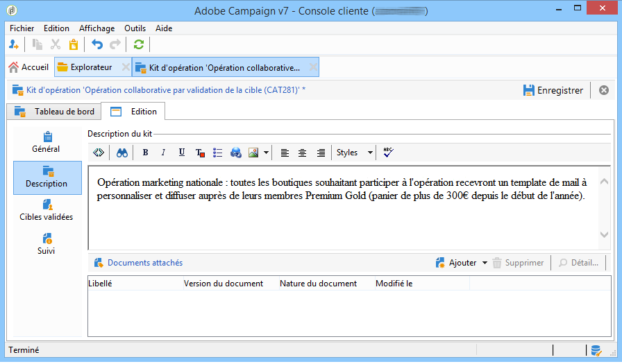Viewport: 622px width, 364px height.
Task: Toggle underline formatting
Action: point(181,153)
